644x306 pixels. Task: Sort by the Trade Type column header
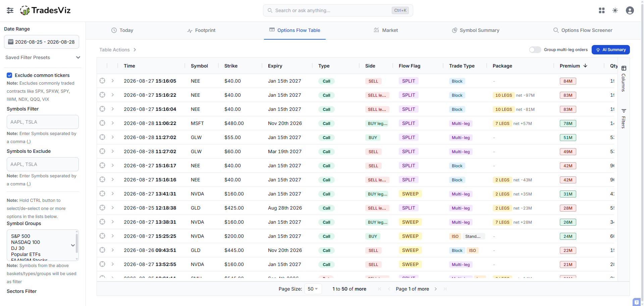[x=462, y=66]
